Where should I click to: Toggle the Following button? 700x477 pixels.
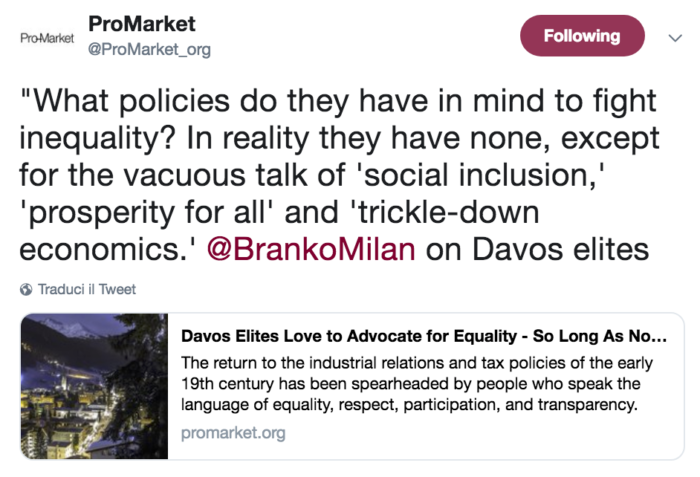581,36
